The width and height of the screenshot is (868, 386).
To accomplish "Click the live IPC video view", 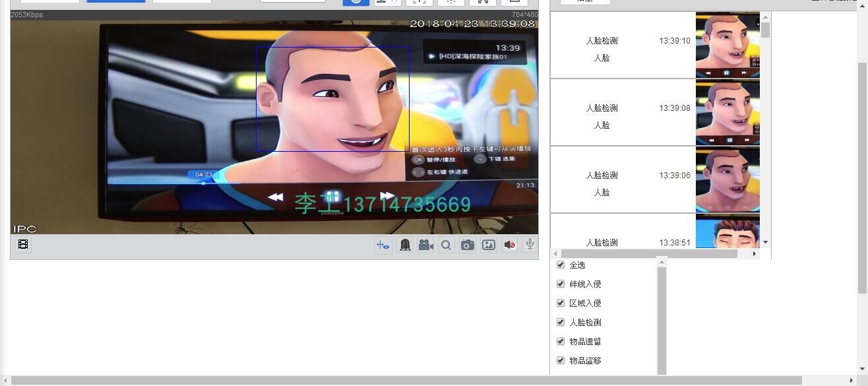I will 274,127.
